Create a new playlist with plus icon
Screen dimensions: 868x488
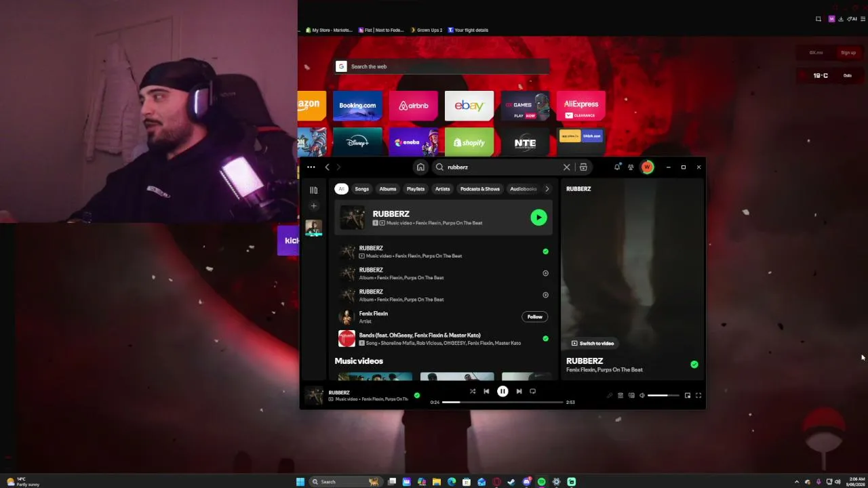click(313, 205)
